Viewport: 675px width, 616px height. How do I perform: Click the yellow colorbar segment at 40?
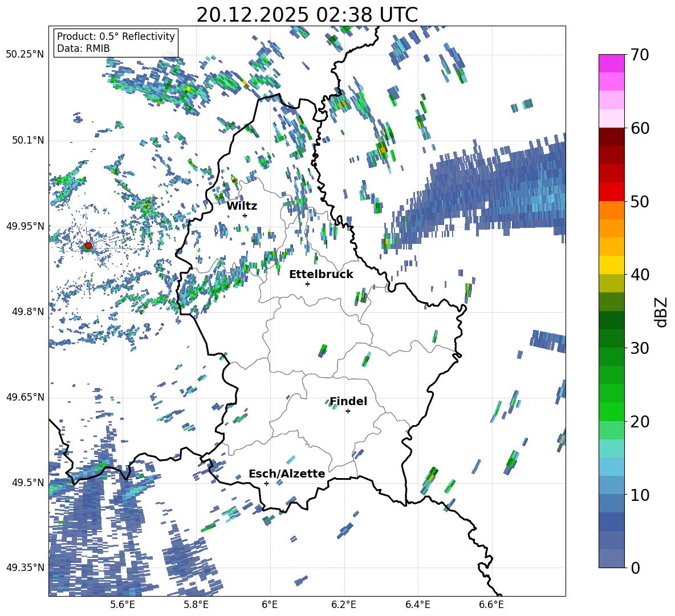tap(611, 265)
